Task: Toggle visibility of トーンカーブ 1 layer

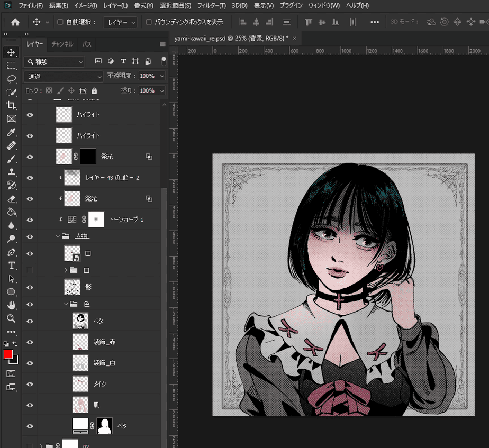Action: tap(30, 220)
